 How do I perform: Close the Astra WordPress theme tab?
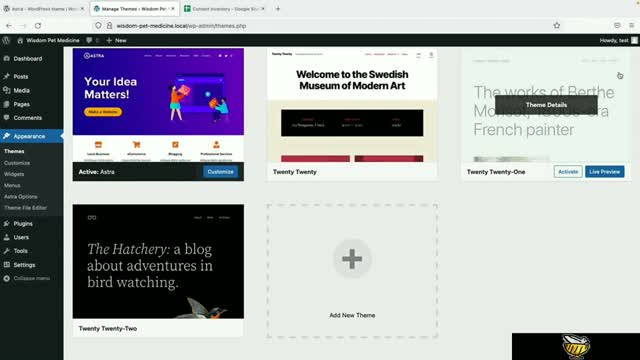coord(82,9)
